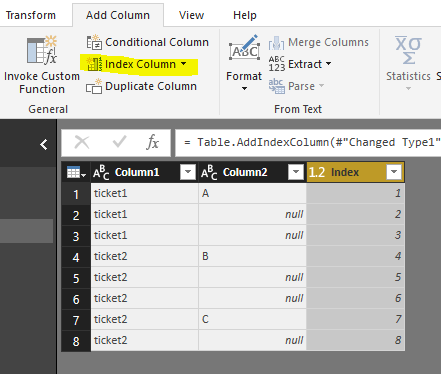Select row number 1
The width and height of the screenshot is (441, 374).
click(76, 194)
